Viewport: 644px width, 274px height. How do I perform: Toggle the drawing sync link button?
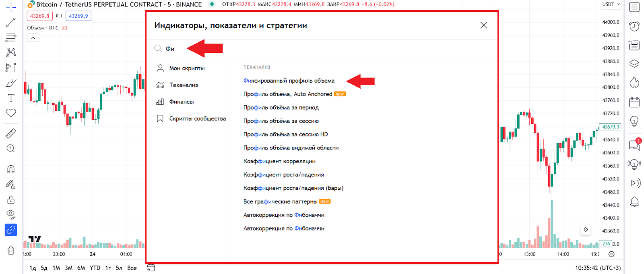pyautogui.click(x=11, y=230)
